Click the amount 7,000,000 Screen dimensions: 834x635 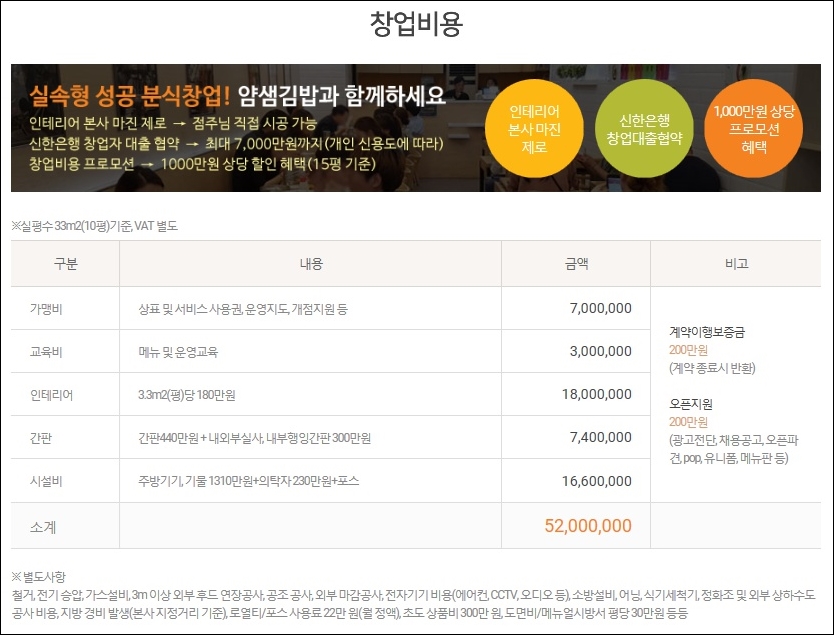(x=601, y=308)
